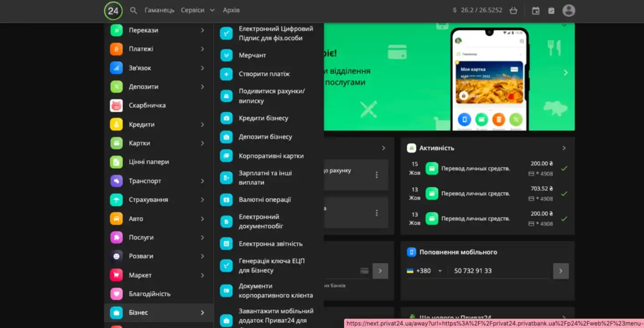Screen dimensions: 644x328
Task: Open the calendar icon in header
Action: [536, 10]
